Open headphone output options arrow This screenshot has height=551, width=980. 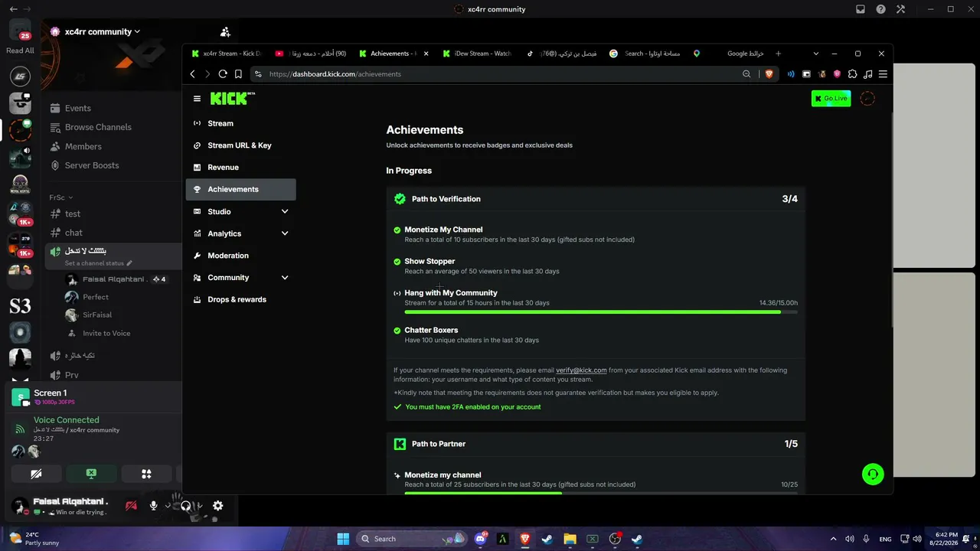[198, 506]
